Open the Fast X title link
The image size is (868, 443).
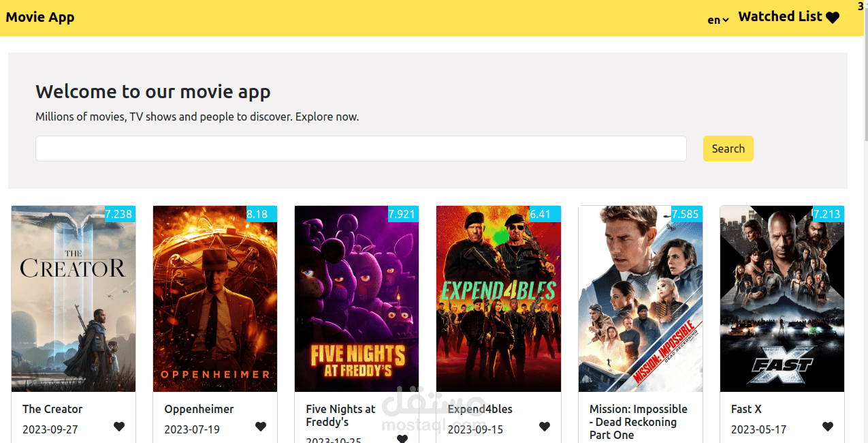click(746, 409)
